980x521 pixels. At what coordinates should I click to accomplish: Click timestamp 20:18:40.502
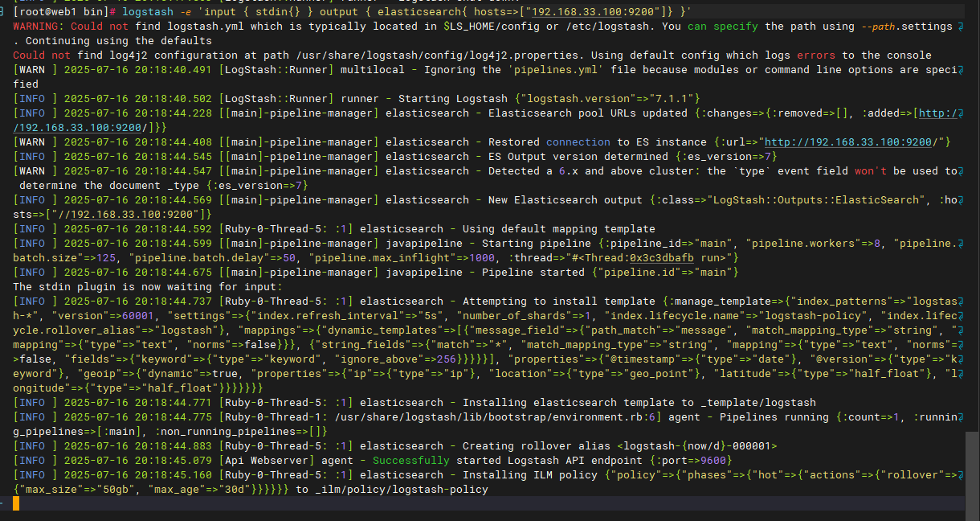(174, 99)
